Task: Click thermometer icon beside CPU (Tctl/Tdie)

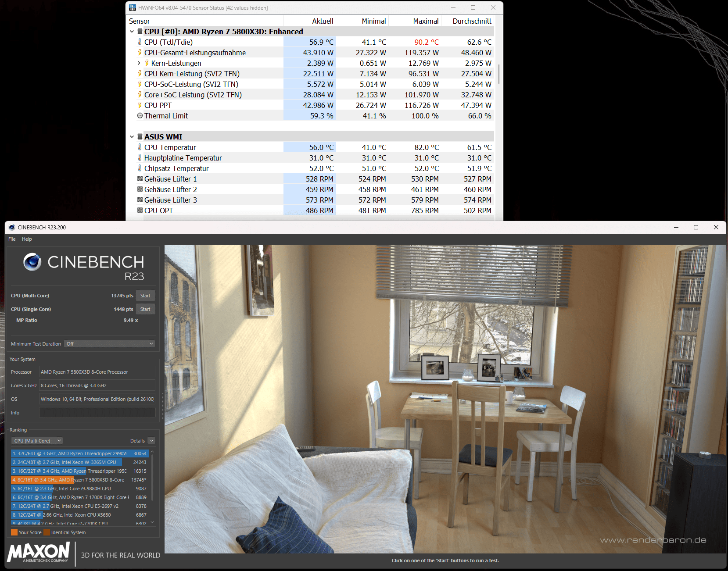Action: pyautogui.click(x=140, y=42)
